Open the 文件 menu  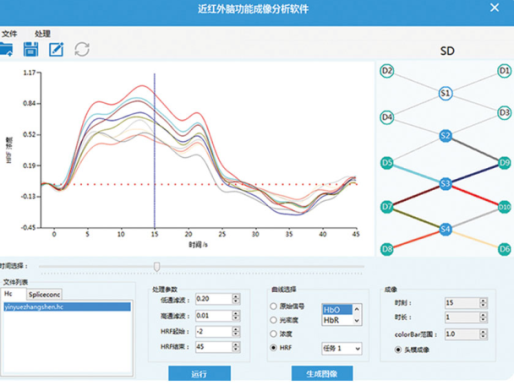click(x=9, y=34)
